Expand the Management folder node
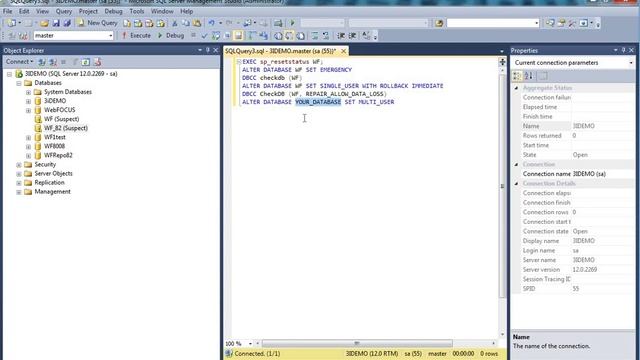Viewport: 640px width, 360px height. [19, 192]
